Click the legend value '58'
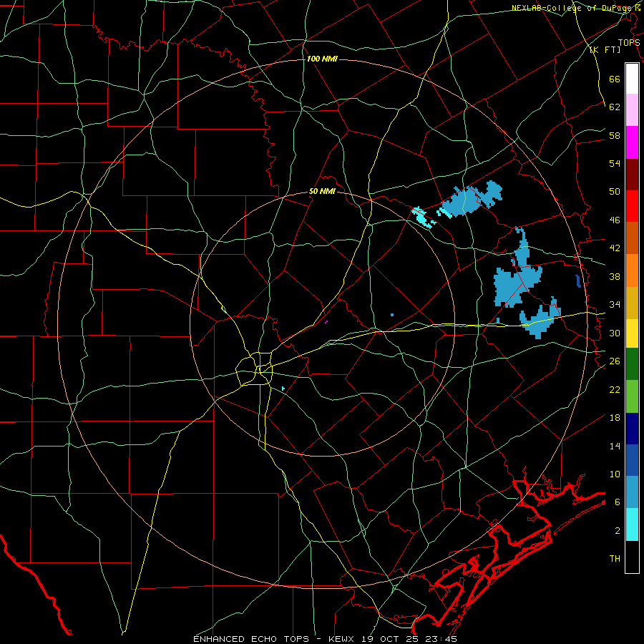The width and height of the screenshot is (644, 644). (x=615, y=135)
